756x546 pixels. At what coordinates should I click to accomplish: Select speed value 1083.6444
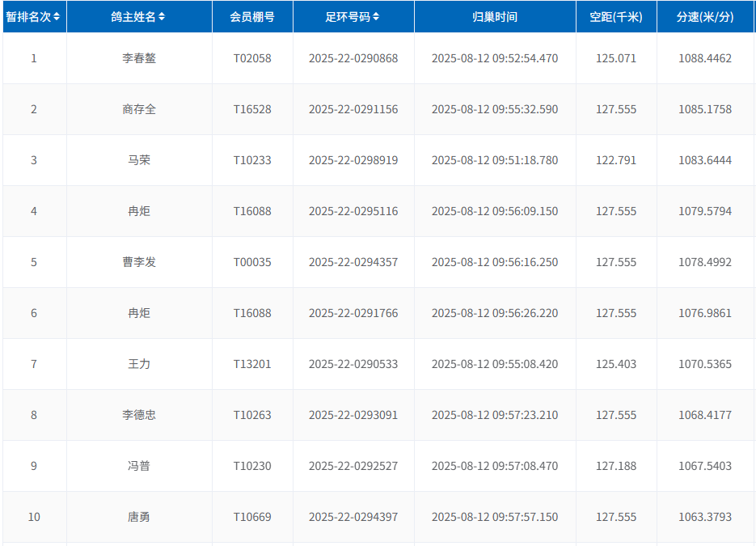pos(705,160)
